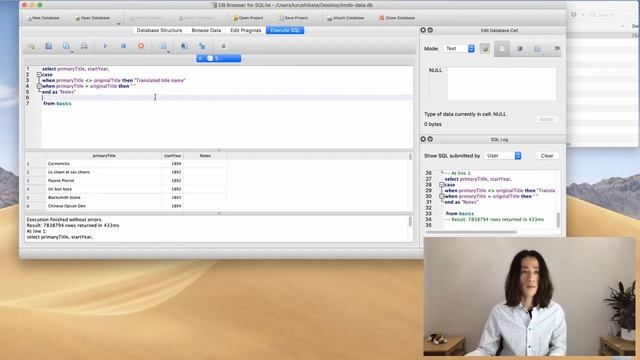640x360 pixels.
Task: Stop execution with red circle icon
Action: (x=141, y=46)
